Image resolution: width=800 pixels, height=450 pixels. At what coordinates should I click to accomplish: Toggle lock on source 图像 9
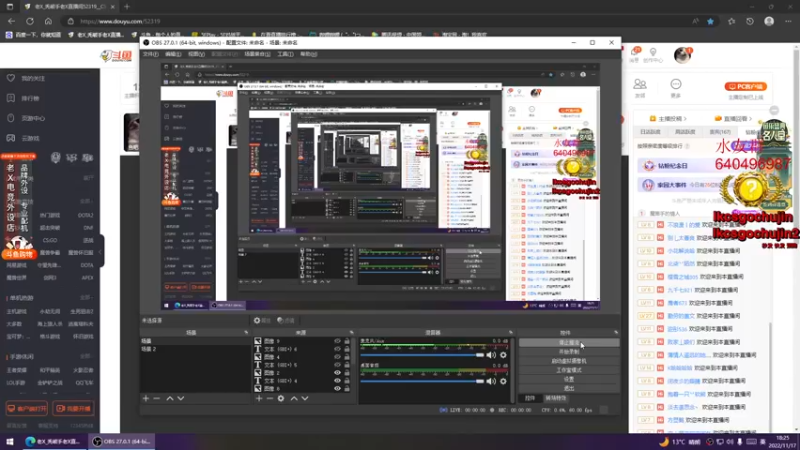click(x=347, y=341)
